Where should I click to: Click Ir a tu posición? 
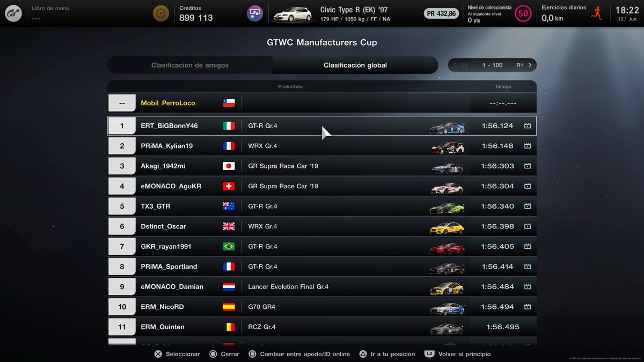386,354
